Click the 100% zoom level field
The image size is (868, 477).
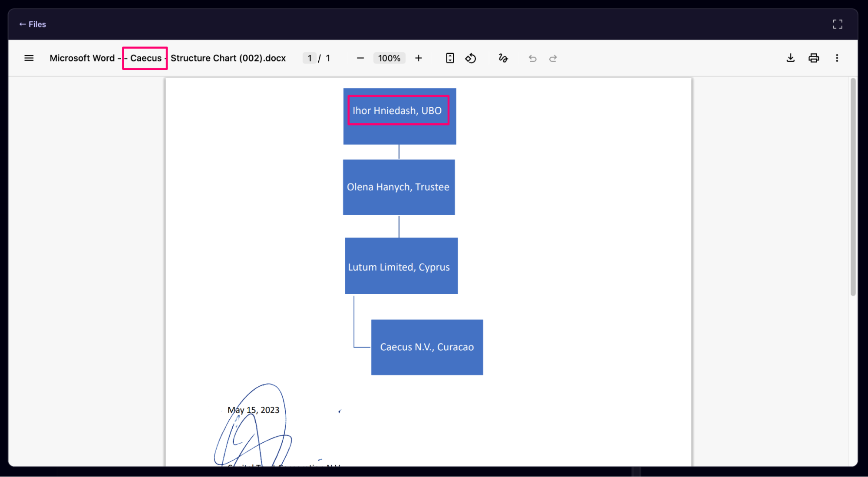pos(389,58)
